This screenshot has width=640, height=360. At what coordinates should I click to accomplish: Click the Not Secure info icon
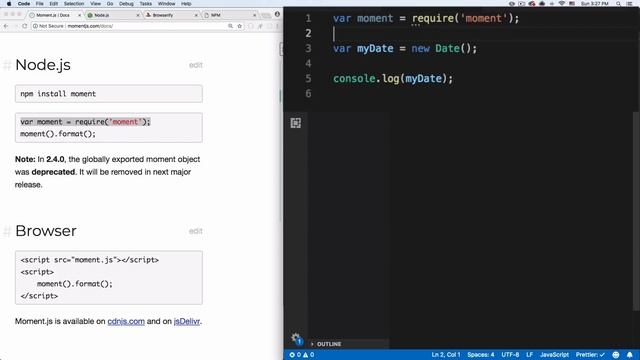click(x=36, y=26)
